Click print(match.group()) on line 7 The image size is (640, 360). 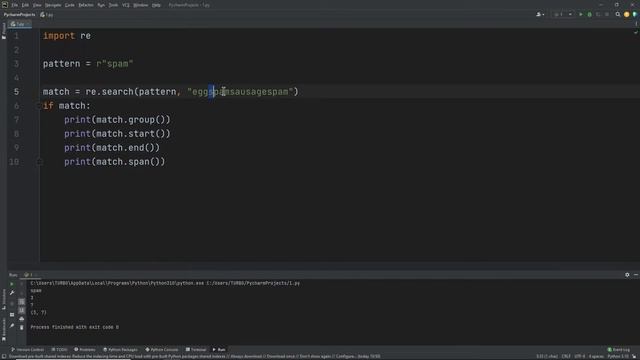[117, 120]
